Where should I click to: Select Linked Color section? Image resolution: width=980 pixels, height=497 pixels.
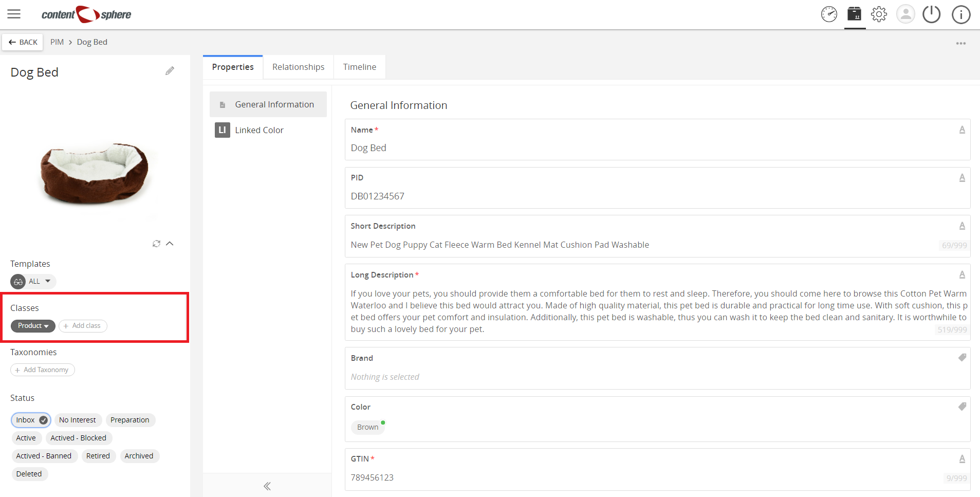268,130
